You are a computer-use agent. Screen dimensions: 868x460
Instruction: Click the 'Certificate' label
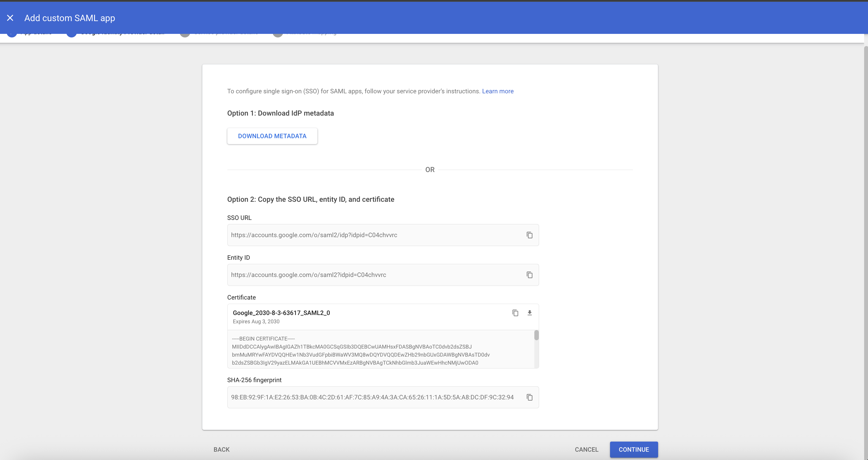click(241, 297)
